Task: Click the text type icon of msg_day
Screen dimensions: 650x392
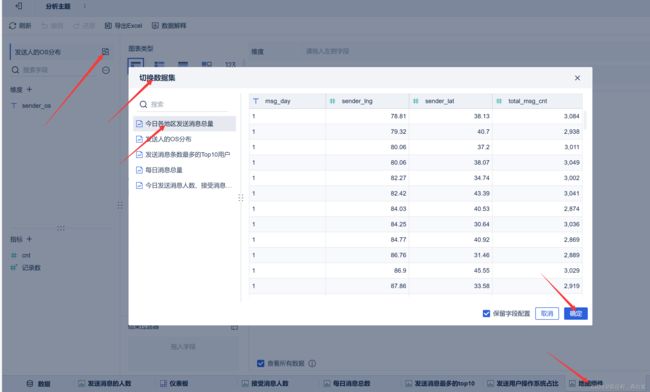Action: (256, 101)
